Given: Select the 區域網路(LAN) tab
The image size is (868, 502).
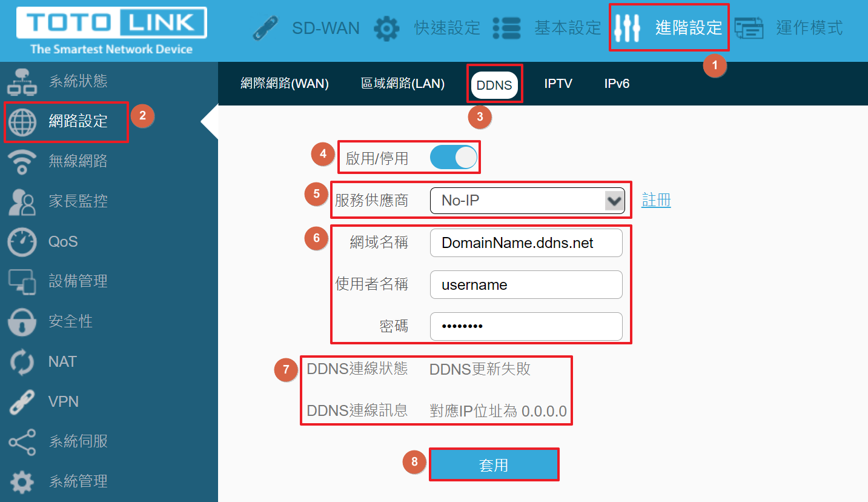Looking at the screenshot, I should (x=403, y=84).
